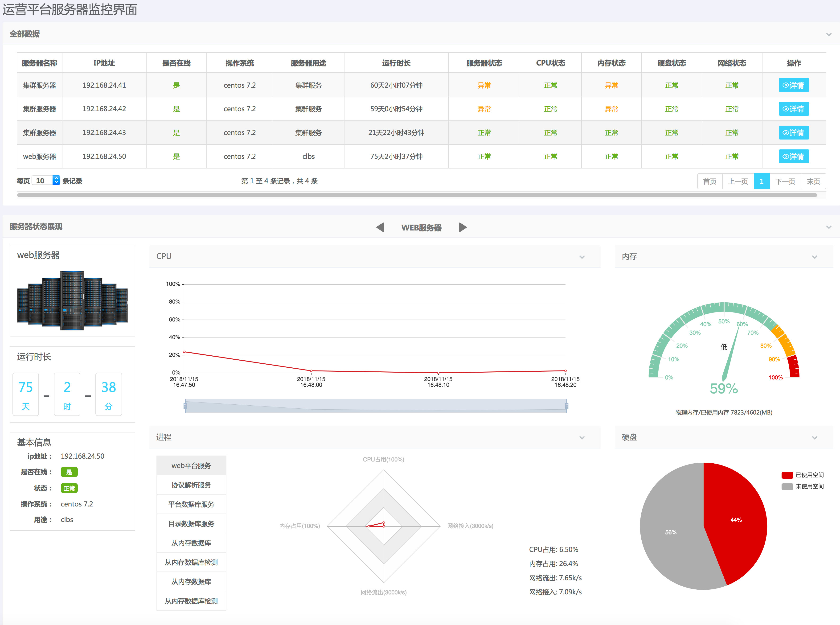
Task: Click the red 44% pie slice
Action: (x=736, y=520)
